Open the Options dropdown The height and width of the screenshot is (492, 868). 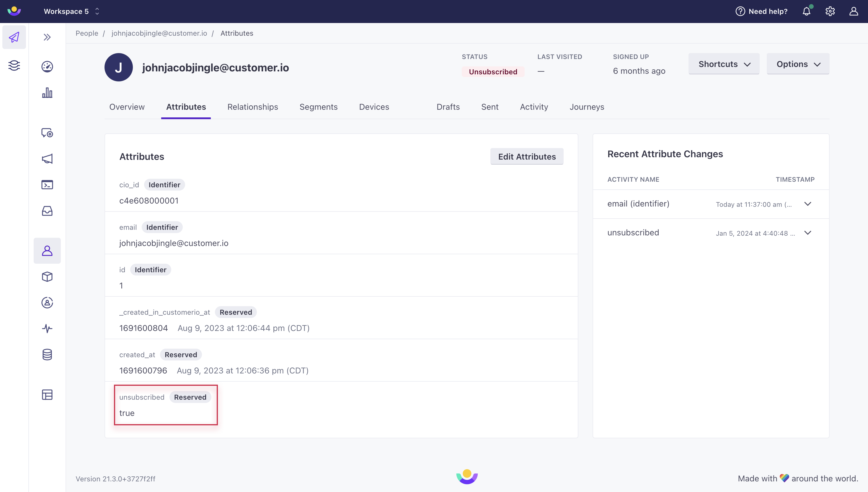pyautogui.click(x=798, y=64)
